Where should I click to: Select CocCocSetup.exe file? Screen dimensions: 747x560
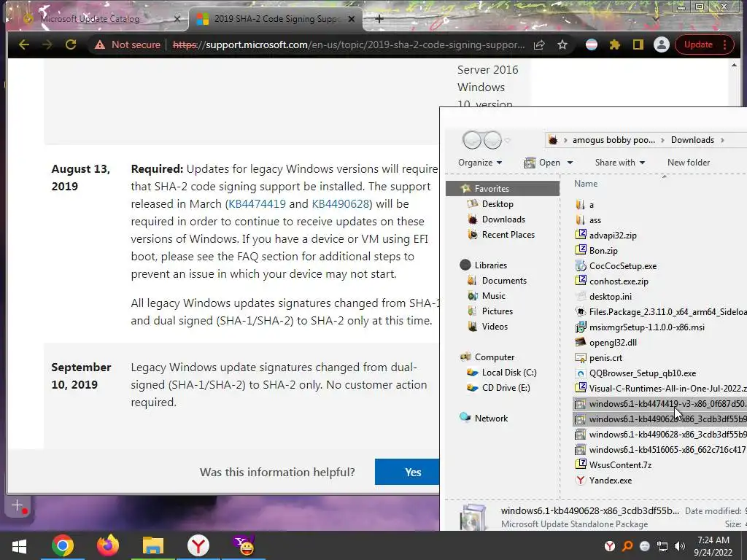coord(623,265)
